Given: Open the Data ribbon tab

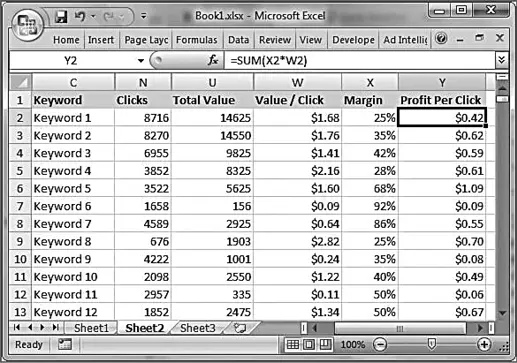Looking at the screenshot, I should click(x=238, y=40).
